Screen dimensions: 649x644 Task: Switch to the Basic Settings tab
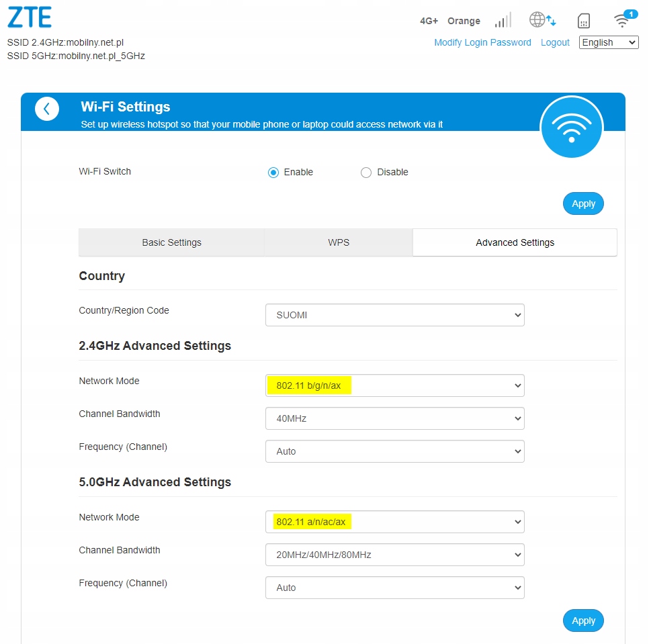(x=171, y=242)
